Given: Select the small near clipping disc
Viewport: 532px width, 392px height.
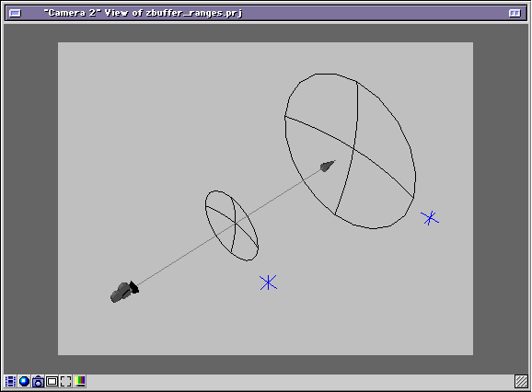Looking at the screenshot, I should (x=232, y=225).
